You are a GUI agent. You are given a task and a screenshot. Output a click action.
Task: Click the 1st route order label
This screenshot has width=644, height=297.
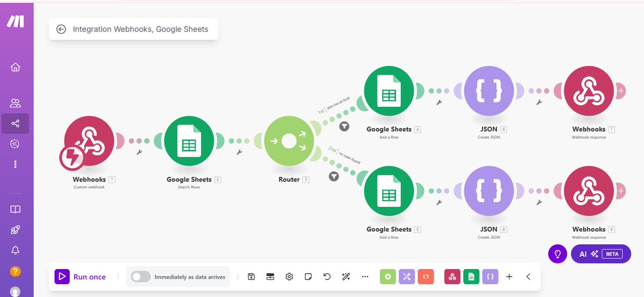pyautogui.click(x=321, y=111)
